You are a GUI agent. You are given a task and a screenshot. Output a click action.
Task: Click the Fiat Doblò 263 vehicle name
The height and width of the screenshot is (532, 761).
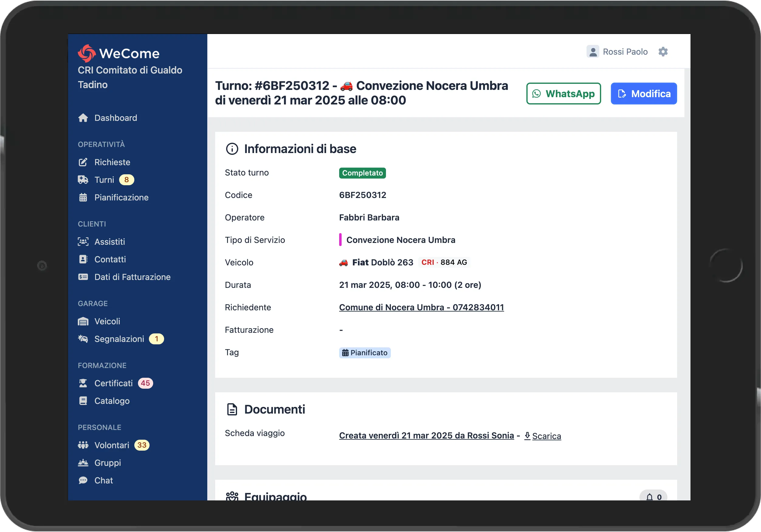click(x=383, y=263)
